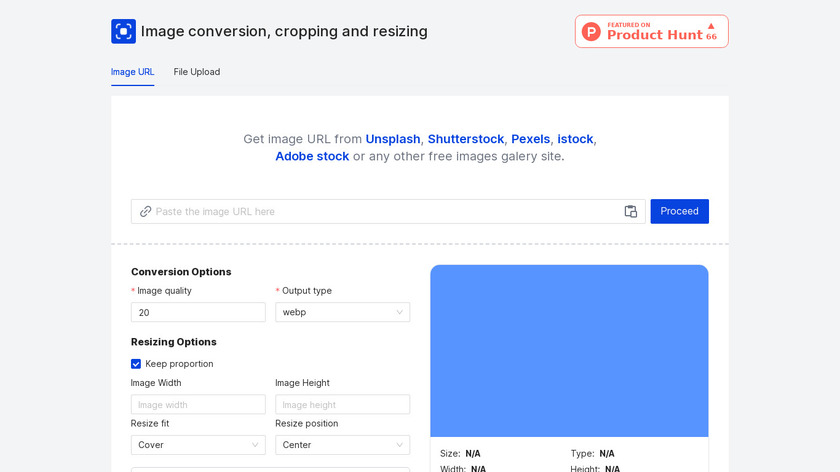Open the Unsplash link
The height and width of the screenshot is (472, 840).
(393, 139)
